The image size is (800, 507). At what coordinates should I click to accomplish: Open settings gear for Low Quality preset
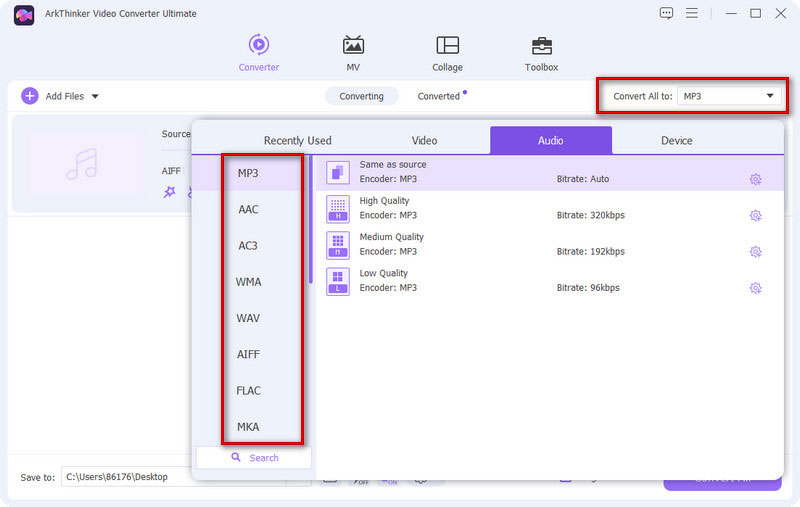click(x=756, y=288)
